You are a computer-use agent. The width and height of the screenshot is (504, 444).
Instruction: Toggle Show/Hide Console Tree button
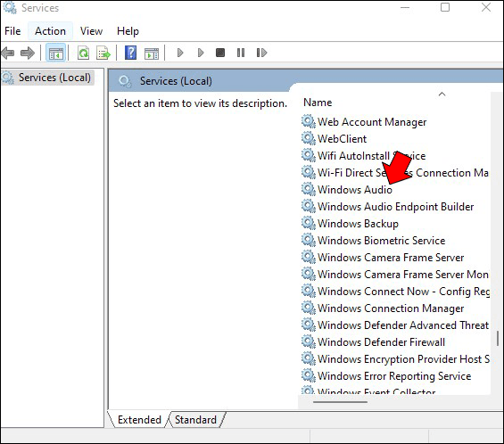click(x=56, y=53)
